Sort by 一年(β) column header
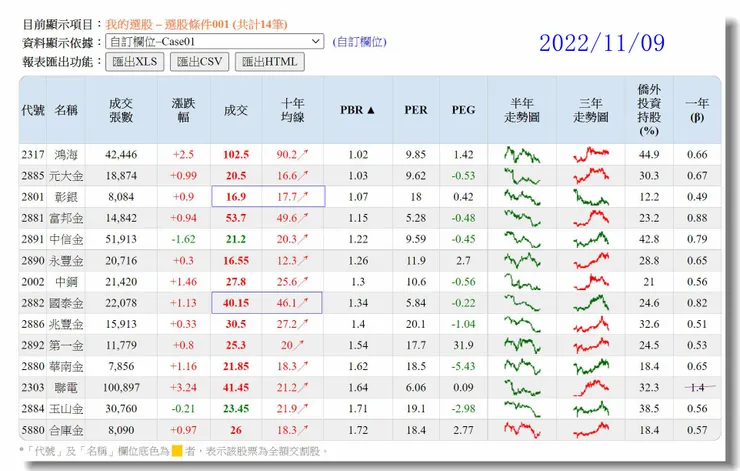Viewport: 740px width, 471px height. (x=697, y=110)
